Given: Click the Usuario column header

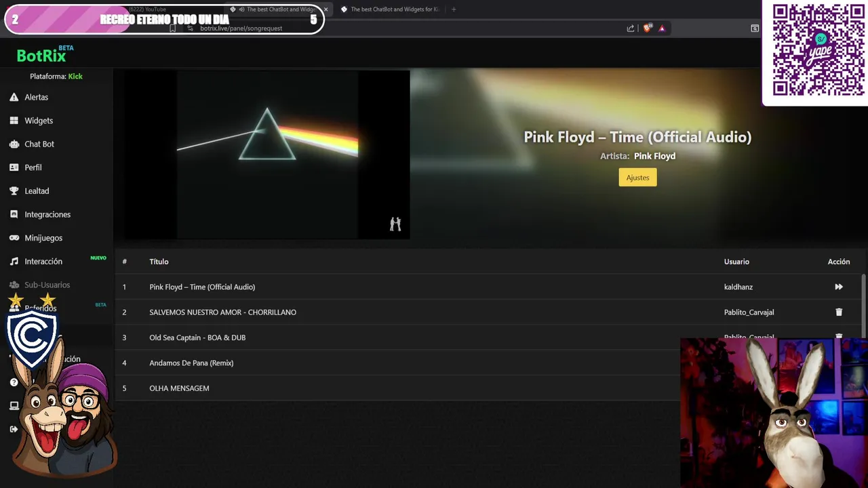Looking at the screenshot, I should [736, 262].
